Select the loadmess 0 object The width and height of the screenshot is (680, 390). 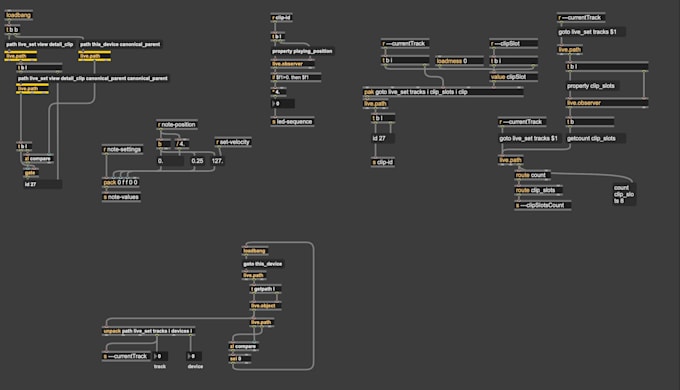[x=459, y=61]
